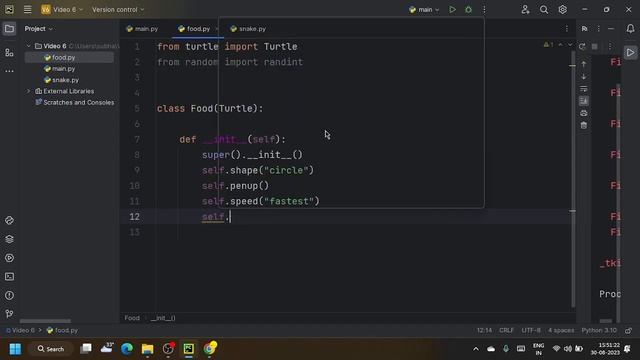The width and height of the screenshot is (640, 360).
Task: Open Chrome from the taskbar
Action: point(209,349)
